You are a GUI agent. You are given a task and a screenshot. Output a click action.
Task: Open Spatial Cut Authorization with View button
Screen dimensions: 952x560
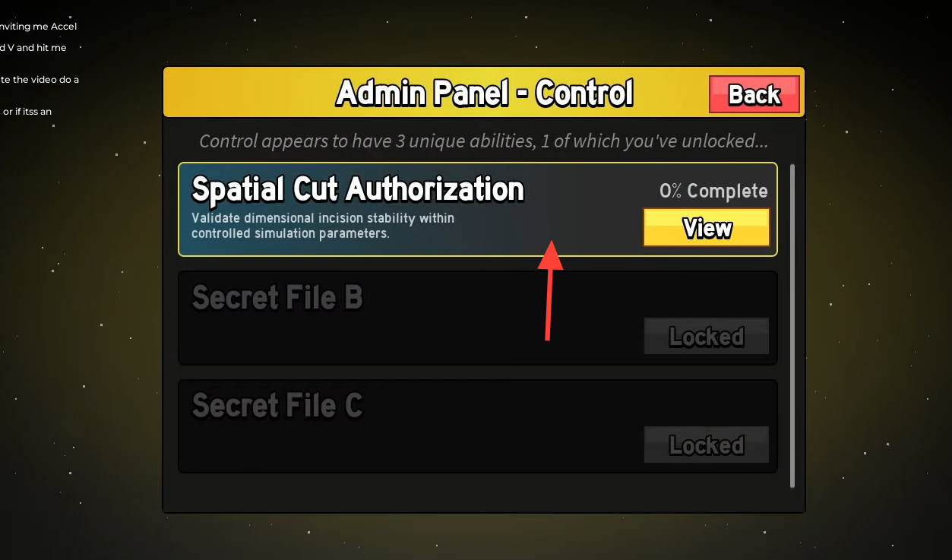[707, 228]
